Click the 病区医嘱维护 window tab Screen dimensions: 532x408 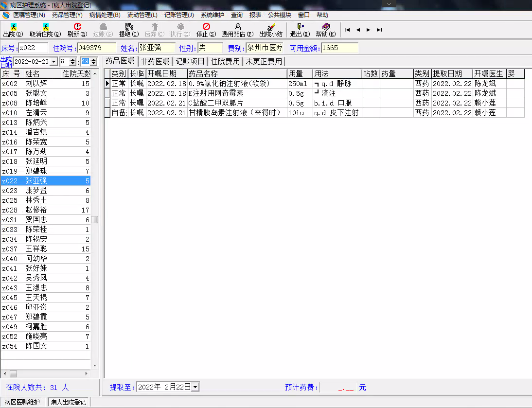22,402
